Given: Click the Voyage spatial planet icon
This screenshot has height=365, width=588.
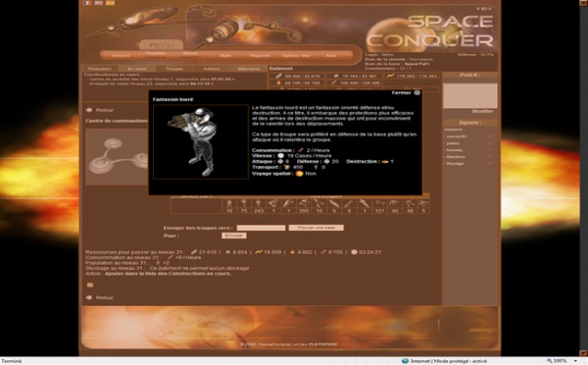Looking at the screenshot, I should pyautogui.click(x=299, y=174).
